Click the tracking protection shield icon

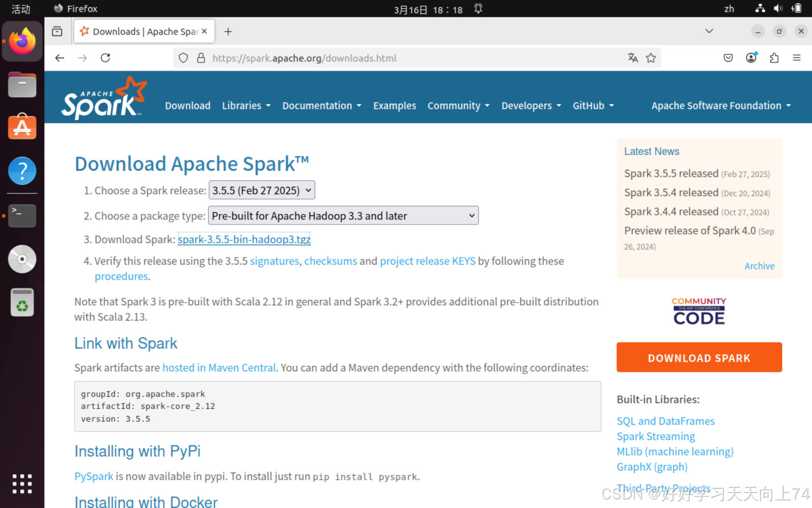(183, 57)
